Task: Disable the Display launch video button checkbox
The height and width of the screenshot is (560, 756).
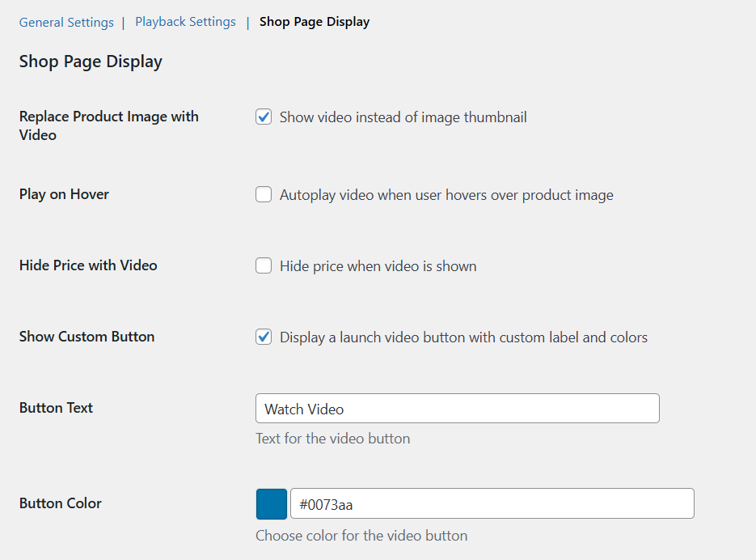Action: pyautogui.click(x=264, y=337)
